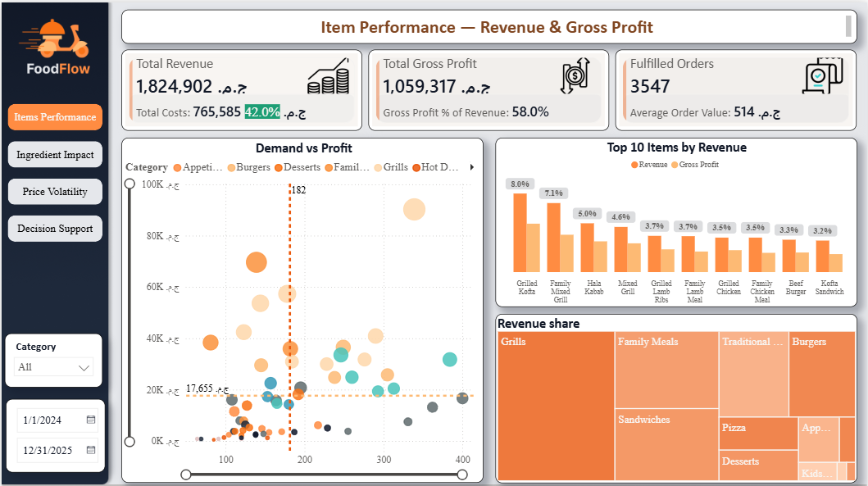868x486 pixels.
Task: Click the top handle of vertical profit slider
Action: [130, 184]
